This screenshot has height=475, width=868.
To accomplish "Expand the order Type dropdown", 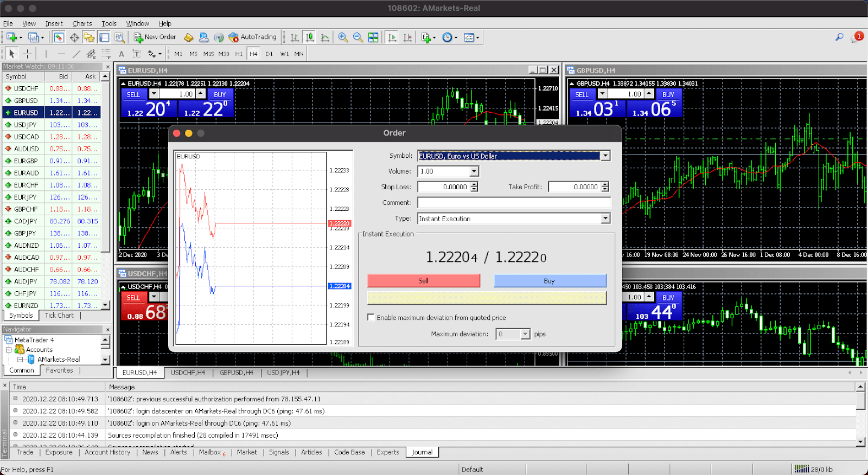I will pyautogui.click(x=605, y=219).
